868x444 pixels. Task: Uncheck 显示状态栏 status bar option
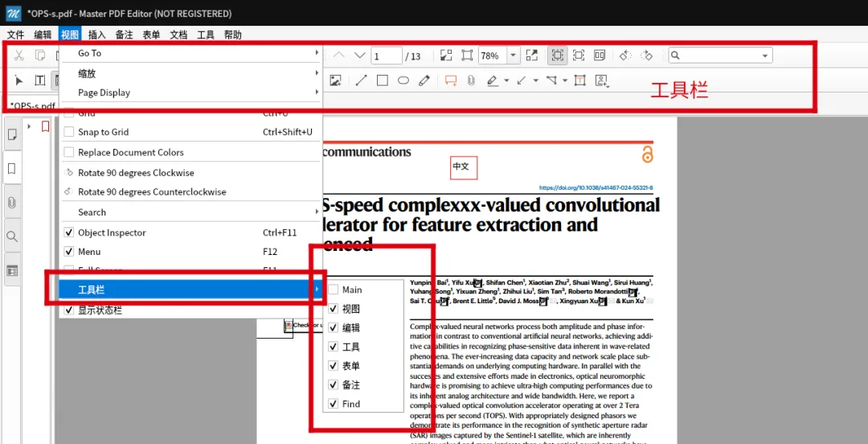[68, 310]
